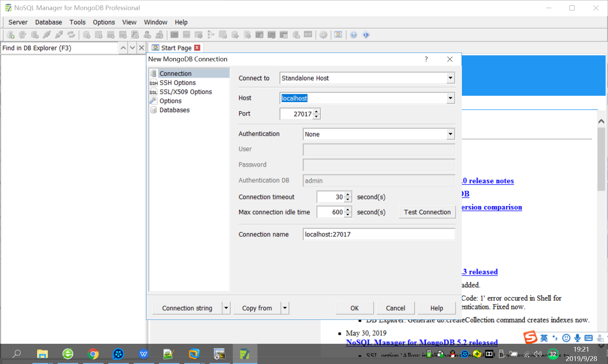Click the Start Page scrollbar up arrow
608x364 pixels.
(601, 121)
